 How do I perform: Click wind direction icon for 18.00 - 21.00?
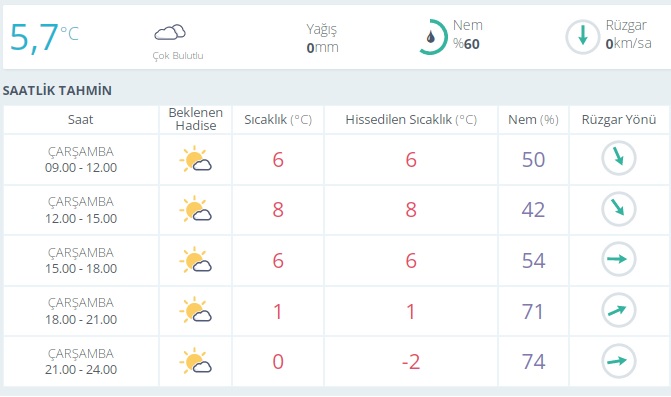tap(619, 310)
